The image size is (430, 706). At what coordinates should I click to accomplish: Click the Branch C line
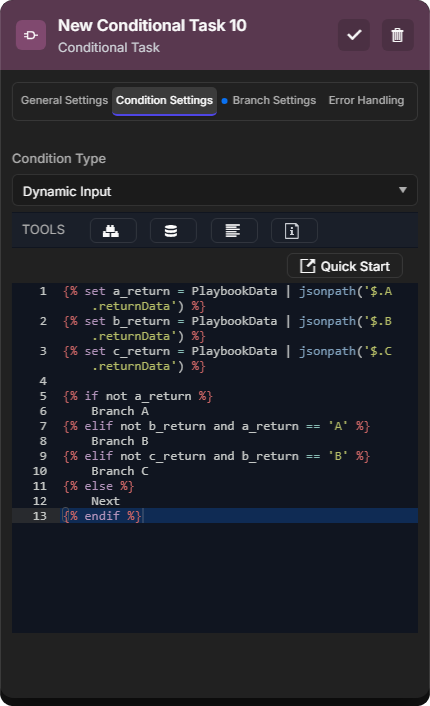click(x=120, y=471)
